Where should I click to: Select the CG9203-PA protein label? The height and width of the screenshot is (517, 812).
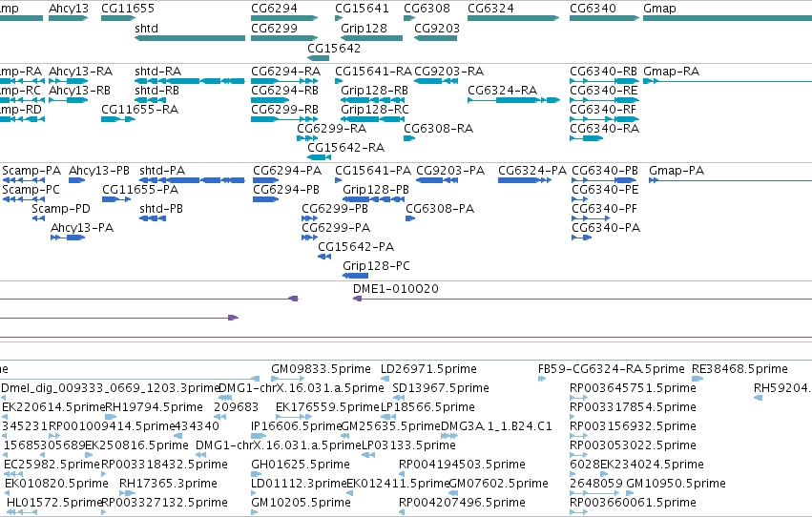point(450,170)
